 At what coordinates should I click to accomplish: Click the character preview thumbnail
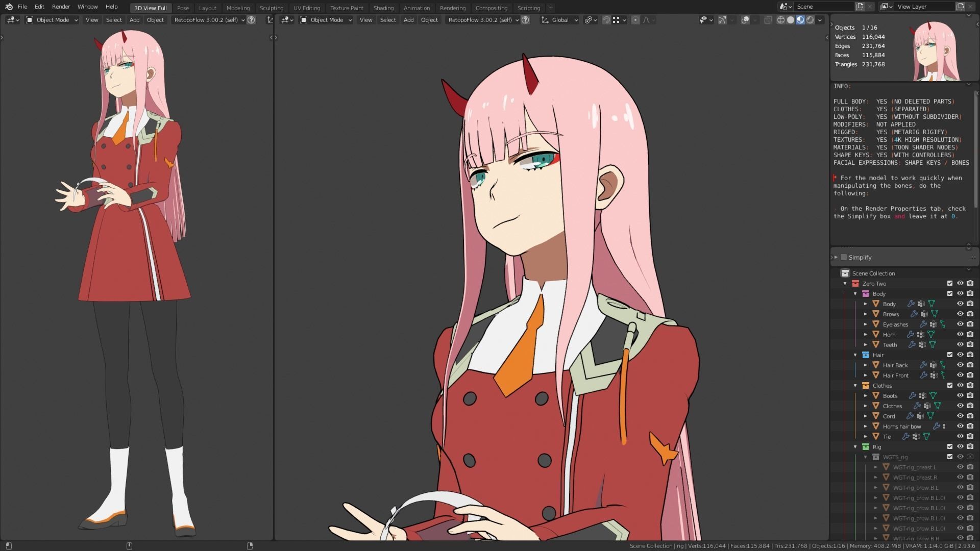pos(935,51)
